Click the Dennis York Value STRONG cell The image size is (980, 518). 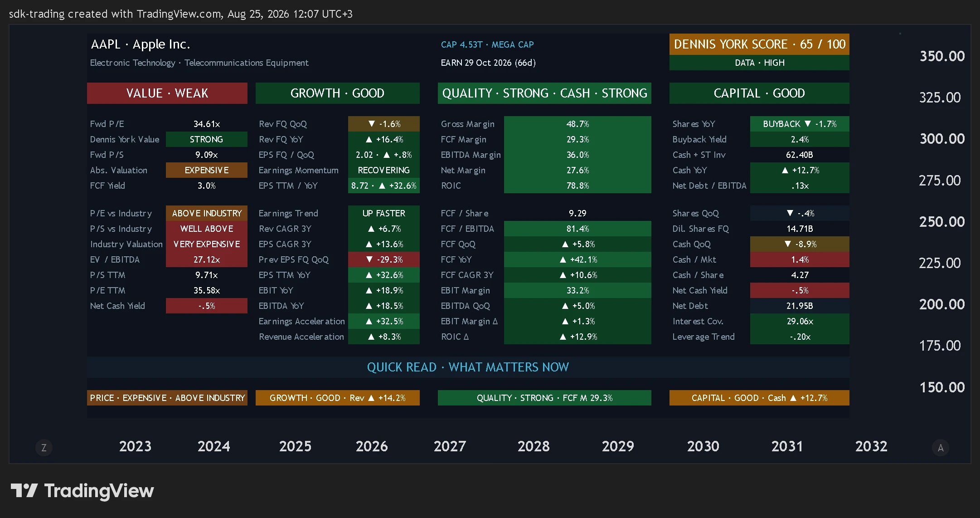(207, 139)
